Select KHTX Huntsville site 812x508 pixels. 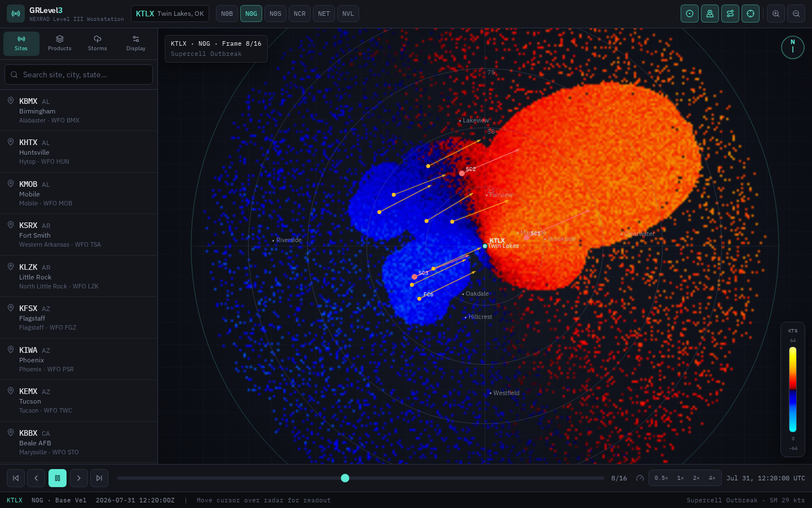coord(79,151)
